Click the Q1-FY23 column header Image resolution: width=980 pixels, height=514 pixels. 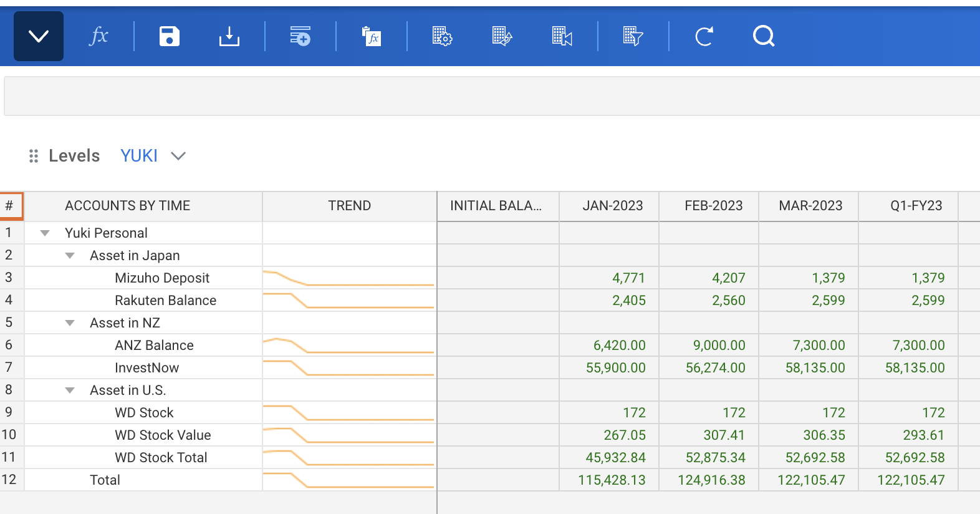point(915,206)
